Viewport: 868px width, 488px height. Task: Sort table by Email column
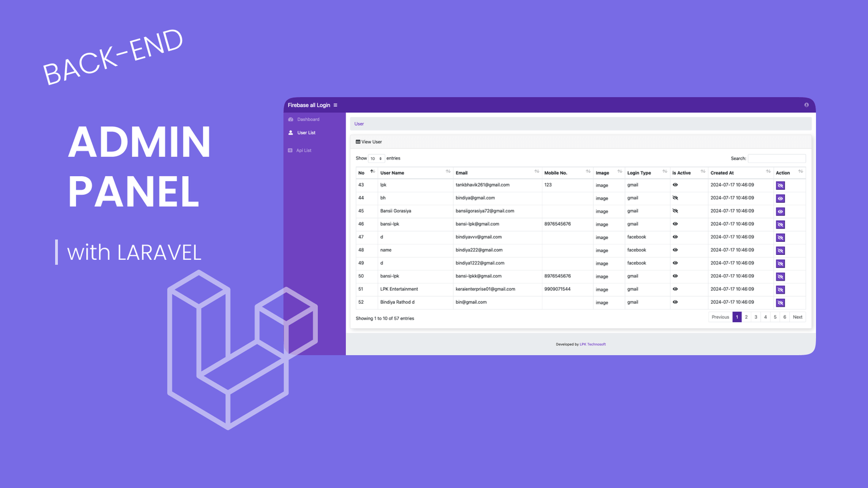coord(497,173)
